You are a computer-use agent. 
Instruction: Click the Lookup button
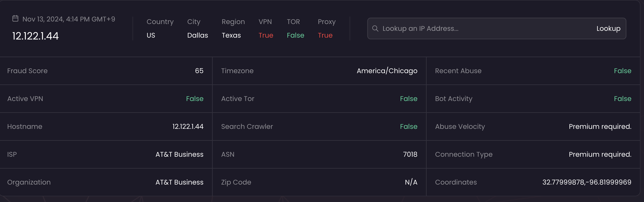click(608, 28)
